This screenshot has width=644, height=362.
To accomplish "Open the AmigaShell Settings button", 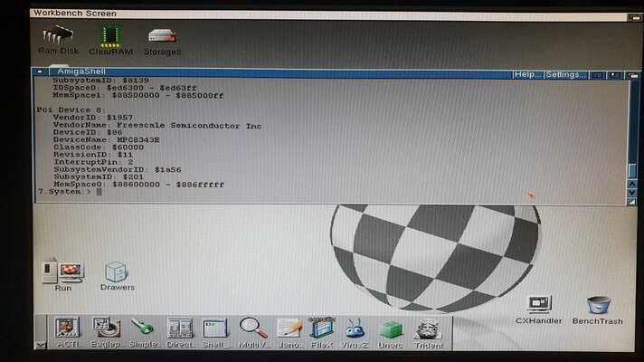I will point(566,73).
